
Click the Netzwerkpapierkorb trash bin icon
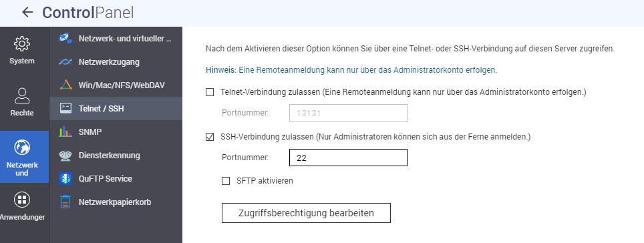pyautogui.click(x=65, y=202)
